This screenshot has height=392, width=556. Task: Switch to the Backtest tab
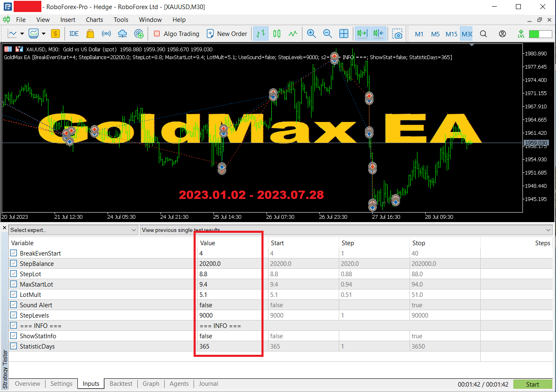point(121,384)
